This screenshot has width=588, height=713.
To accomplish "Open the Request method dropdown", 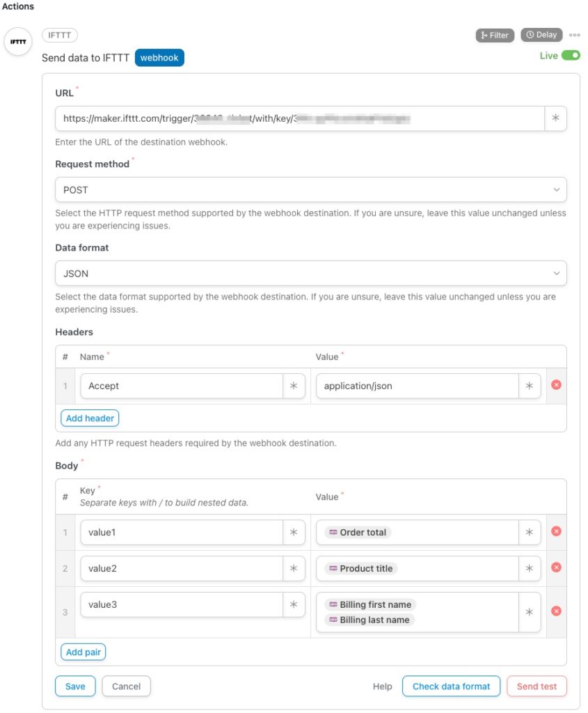I will [x=310, y=189].
